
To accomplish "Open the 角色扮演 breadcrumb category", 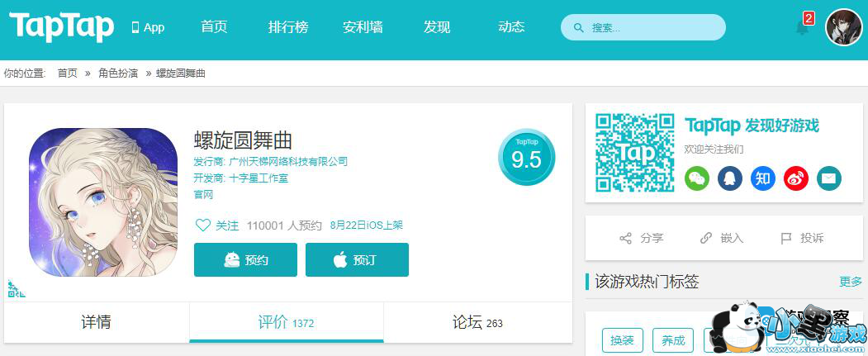I will pos(118,73).
